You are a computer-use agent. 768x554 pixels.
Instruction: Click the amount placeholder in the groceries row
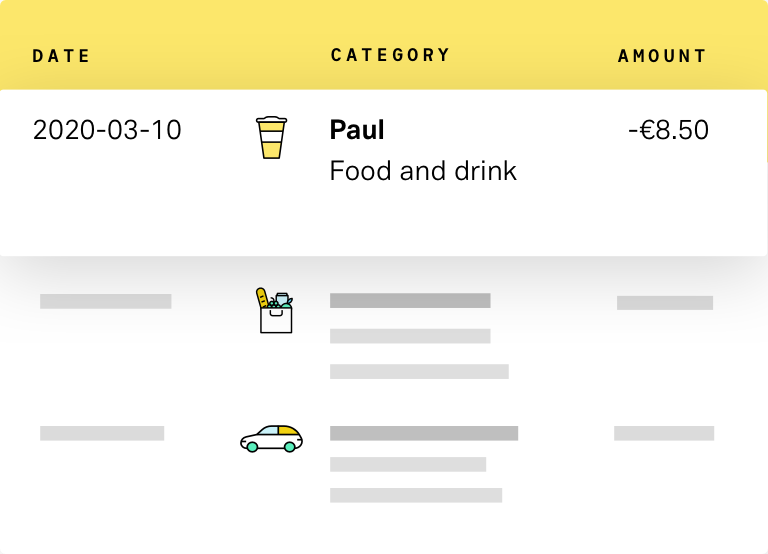point(664,303)
